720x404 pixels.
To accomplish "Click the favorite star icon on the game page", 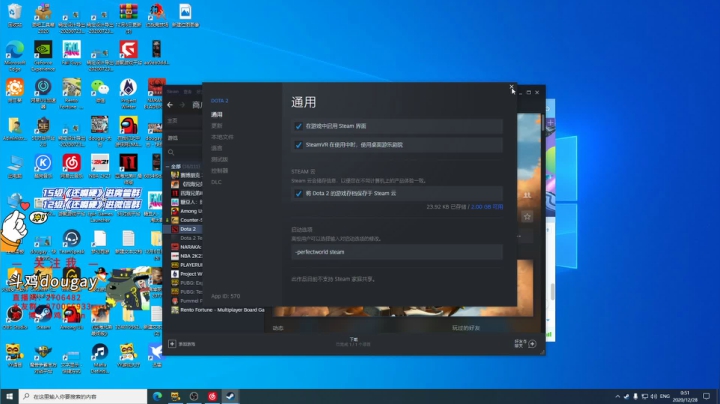I will point(527,216).
